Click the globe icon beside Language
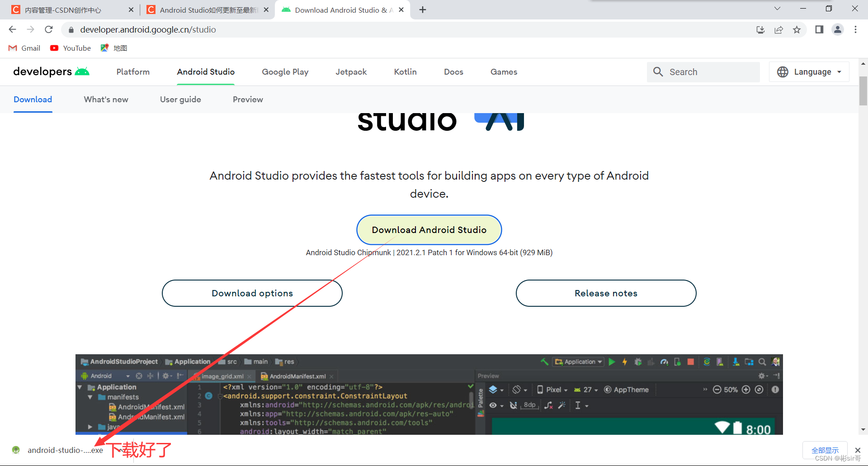Viewport: 868px width, 466px height. pos(783,72)
